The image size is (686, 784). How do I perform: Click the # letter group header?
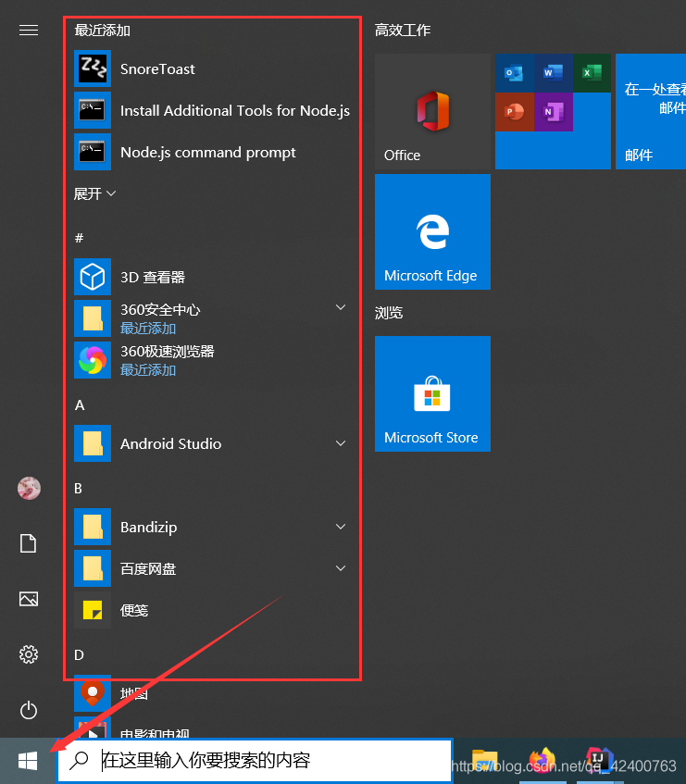(79, 238)
